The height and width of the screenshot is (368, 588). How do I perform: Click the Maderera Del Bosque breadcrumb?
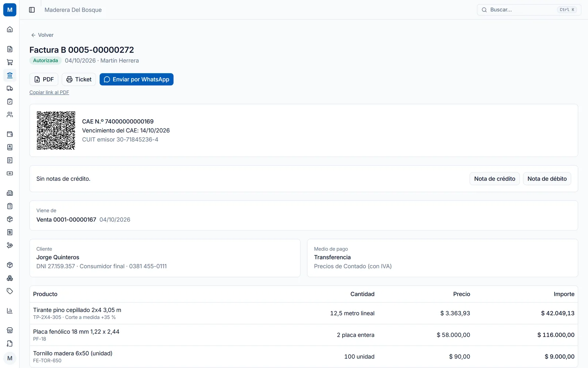click(73, 10)
